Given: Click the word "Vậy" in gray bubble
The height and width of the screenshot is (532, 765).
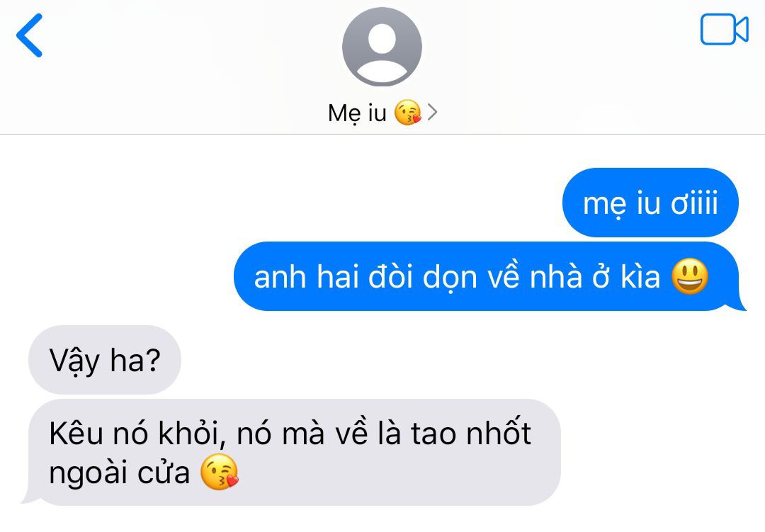Looking at the screenshot, I should (74, 361).
